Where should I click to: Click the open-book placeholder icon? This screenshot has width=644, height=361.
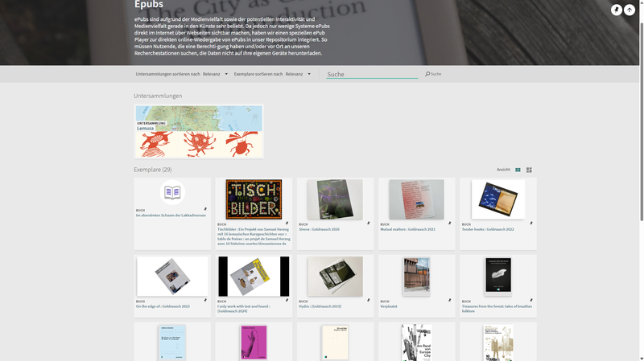point(172,192)
